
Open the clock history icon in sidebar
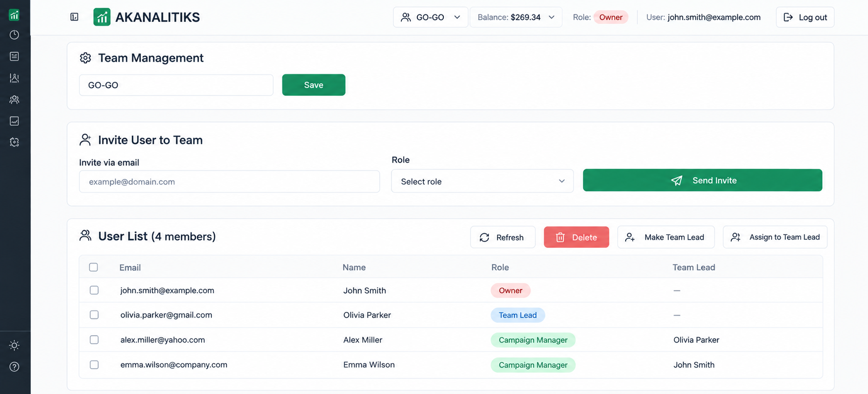[14, 35]
